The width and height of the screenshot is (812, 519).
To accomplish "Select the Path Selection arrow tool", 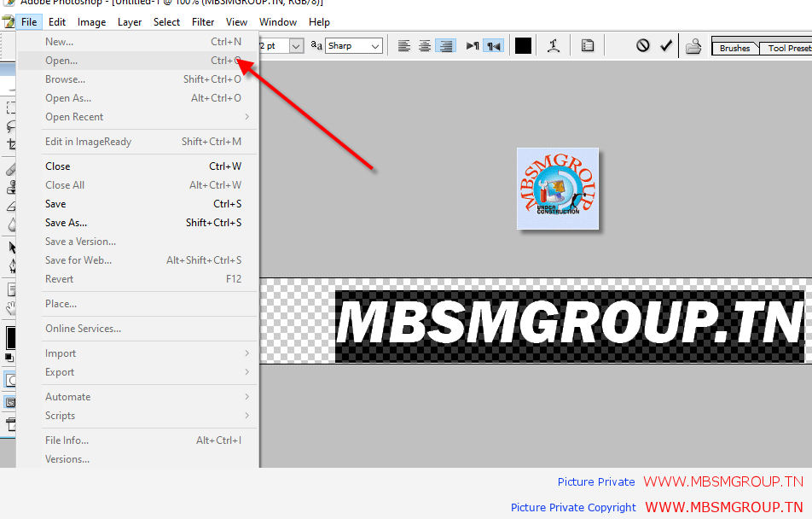I will pyautogui.click(x=11, y=248).
